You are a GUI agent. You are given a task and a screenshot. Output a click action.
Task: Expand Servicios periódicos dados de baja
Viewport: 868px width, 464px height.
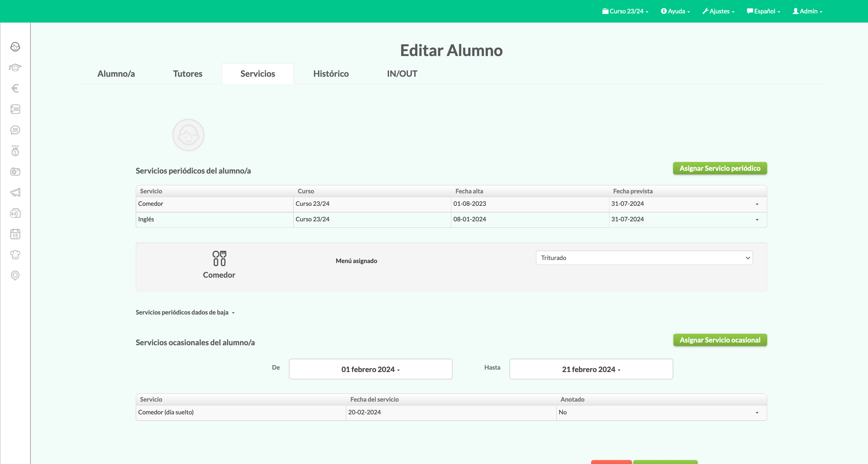[185, 312]
